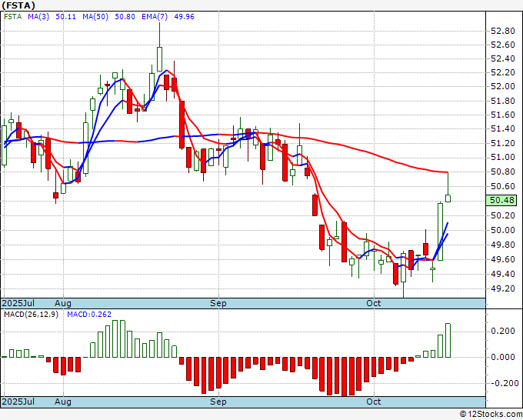
Task: Click the tallest green candlestick near 52.60
Action: pyautogui.click(x=159, y=59)
